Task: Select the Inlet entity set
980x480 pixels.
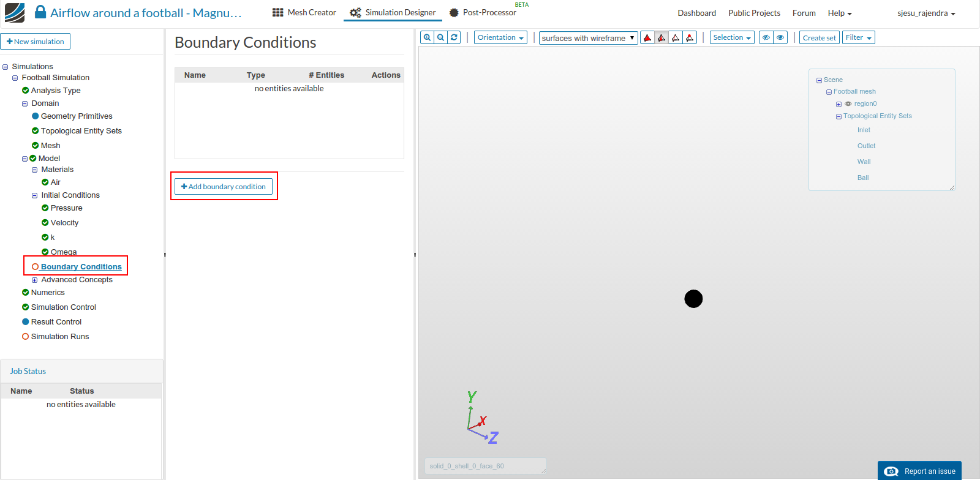Action: point(864,130)
